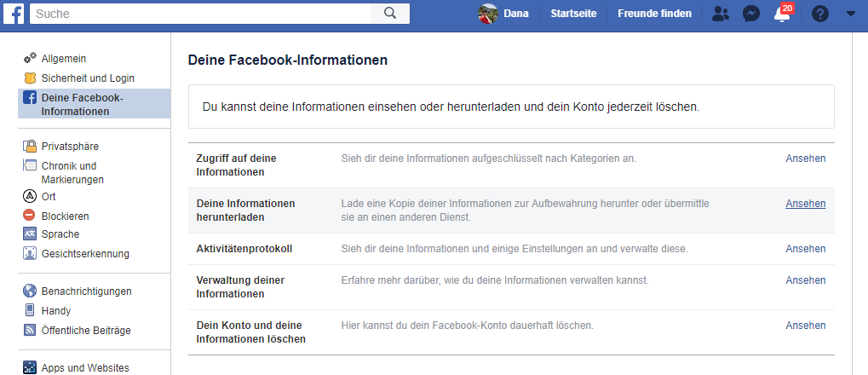This screenshot has width=868, height=375.
Task: Click the Privatsphäre lock icon
Action: tap(30, 147)
